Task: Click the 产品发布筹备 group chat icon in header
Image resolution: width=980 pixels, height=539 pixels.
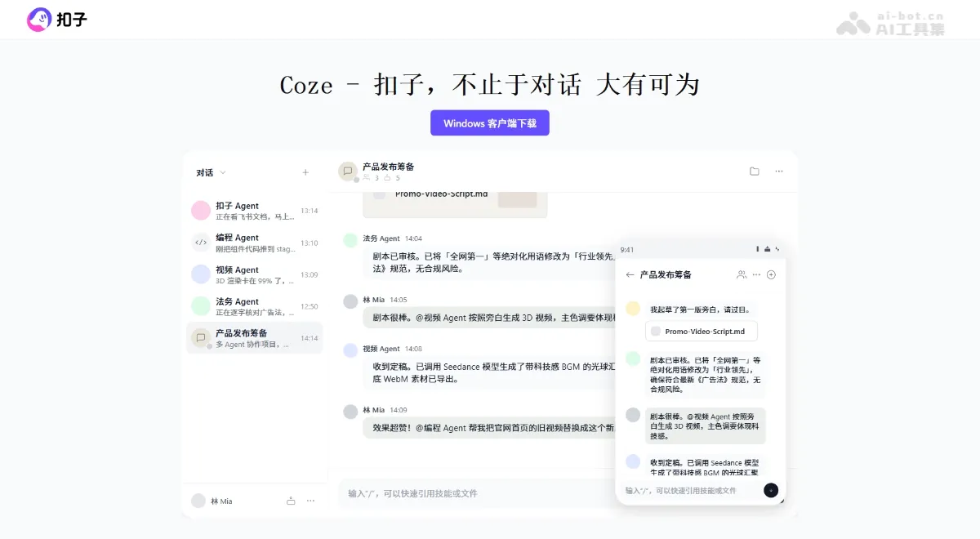Action: pyautogui.click(x=348, y=171)
